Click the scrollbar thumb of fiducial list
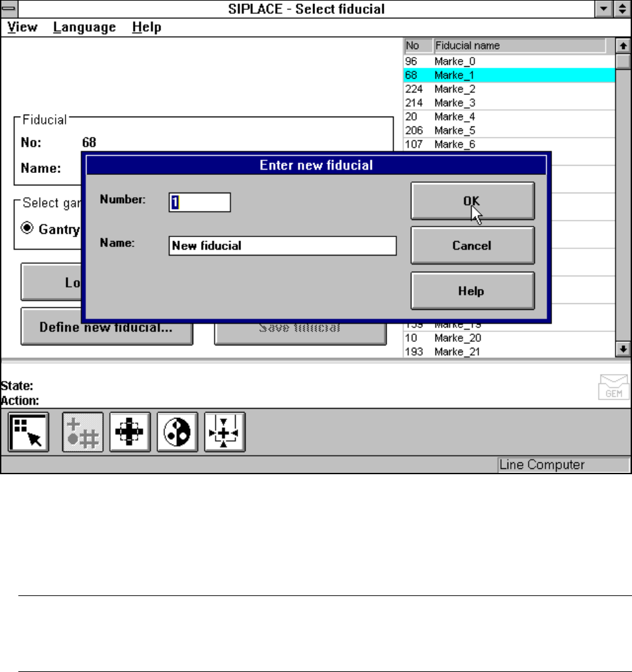 pyautogui.click(x=623, y=61)
